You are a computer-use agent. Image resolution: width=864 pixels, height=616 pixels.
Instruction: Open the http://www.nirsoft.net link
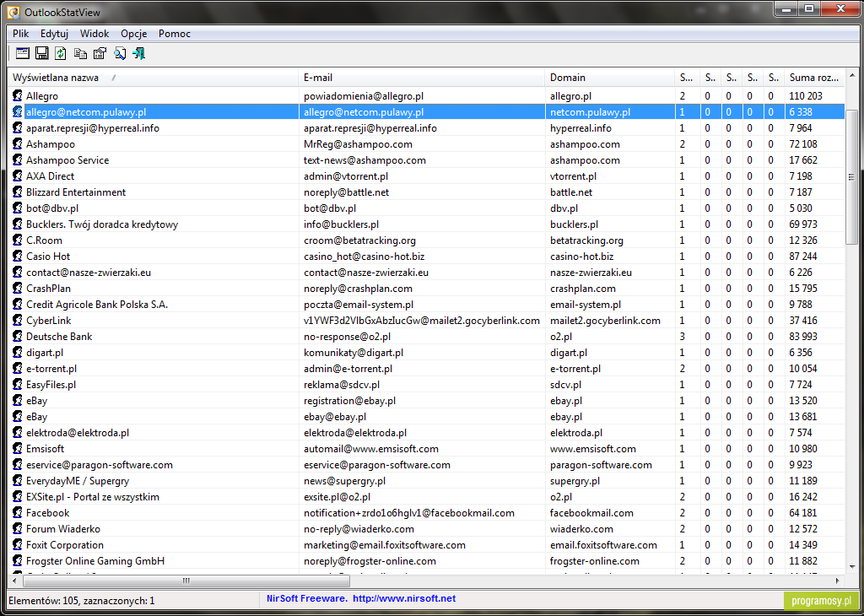point(404,597)
